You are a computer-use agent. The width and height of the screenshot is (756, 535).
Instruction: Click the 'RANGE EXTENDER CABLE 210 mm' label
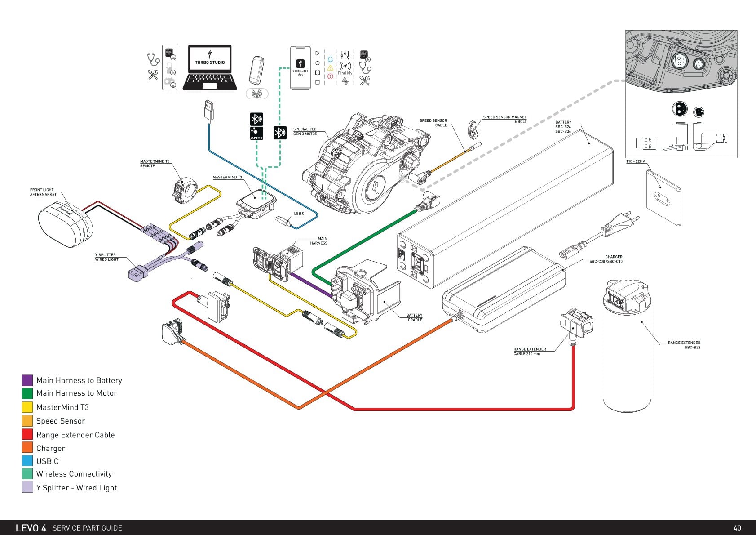tap(530, 351)
